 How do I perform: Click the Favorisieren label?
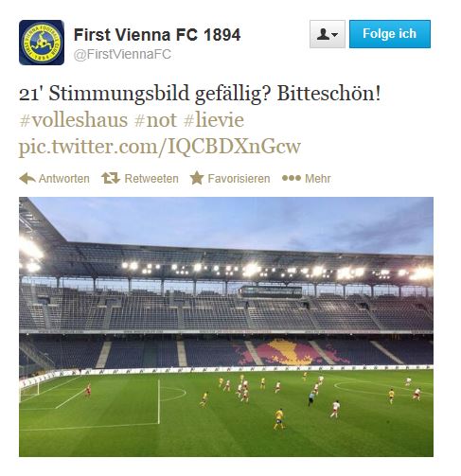point(239,179)
